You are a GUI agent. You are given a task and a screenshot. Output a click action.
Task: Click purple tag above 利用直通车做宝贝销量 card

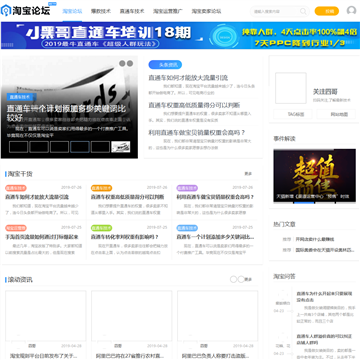tap(187, 188)
